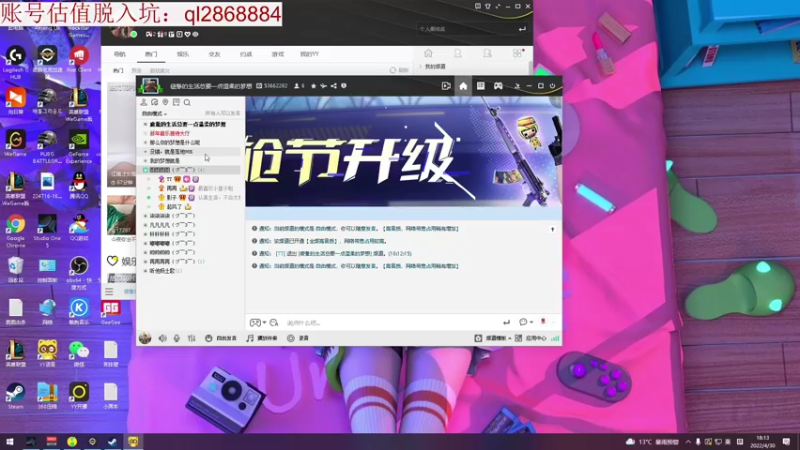Open the chat bubble options dropdown

click(x=526, y=322)
